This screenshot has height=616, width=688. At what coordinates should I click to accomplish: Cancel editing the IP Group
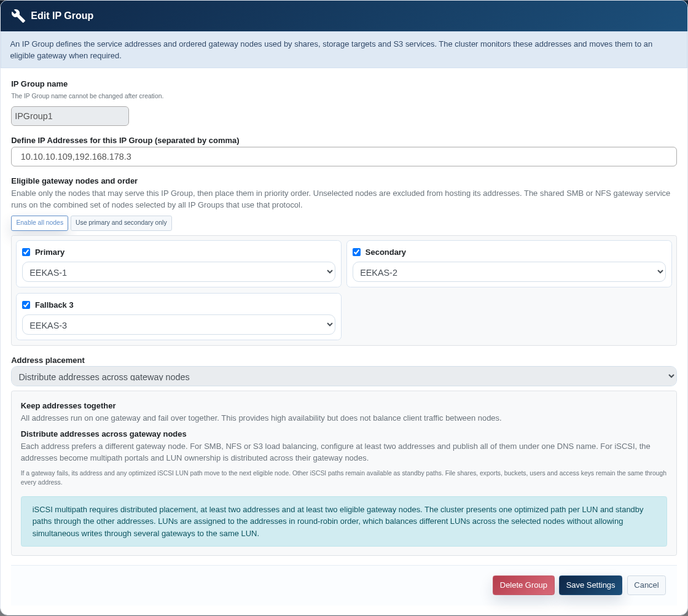coord(646,585)
